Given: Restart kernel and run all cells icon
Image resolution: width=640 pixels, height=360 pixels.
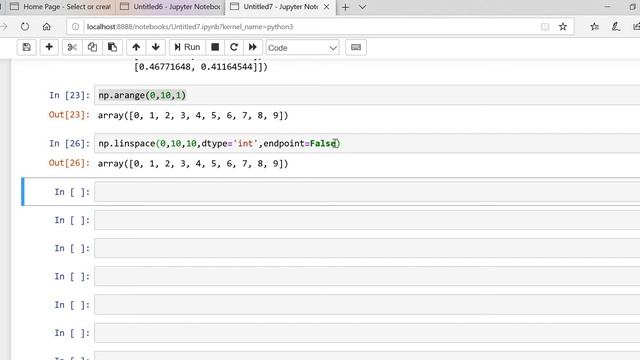Looking at the screenshot, I should coord(253,47).
